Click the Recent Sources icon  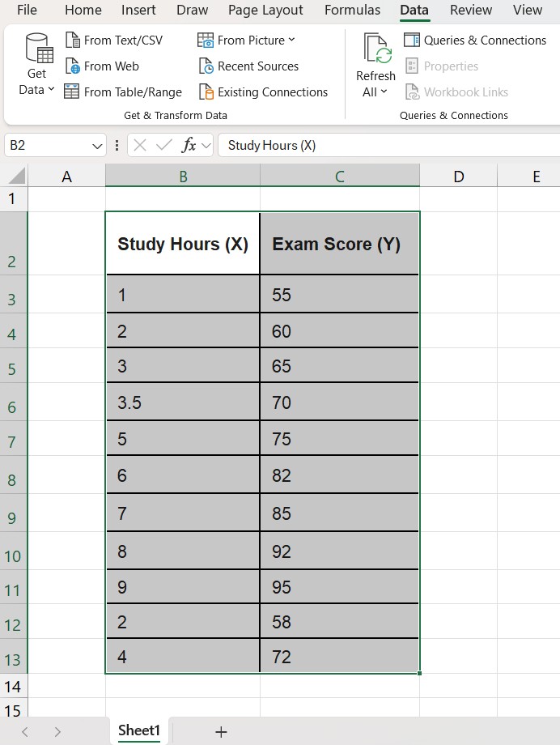[206, 66]
